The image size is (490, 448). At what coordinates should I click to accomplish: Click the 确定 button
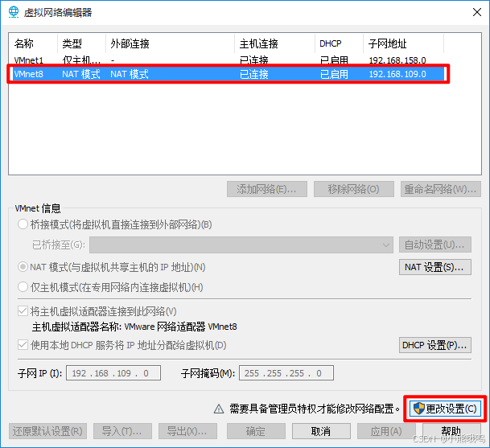(x=256, y=431)
